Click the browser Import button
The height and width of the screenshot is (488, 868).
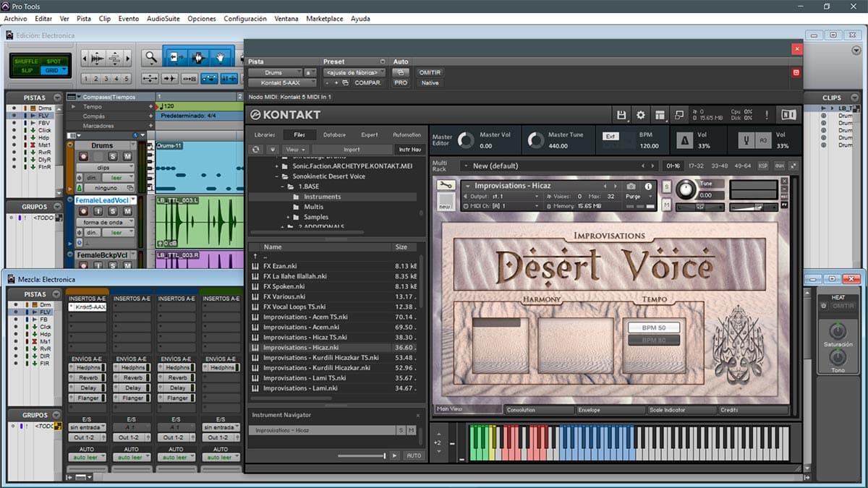pyautogui.click(x=352, y=150)
